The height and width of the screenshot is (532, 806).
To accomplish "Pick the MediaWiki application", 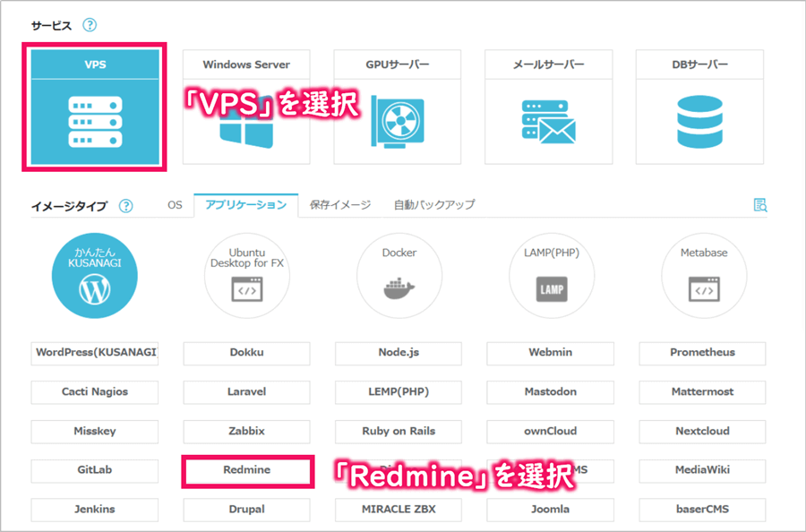I will click(x=702, y=471).
